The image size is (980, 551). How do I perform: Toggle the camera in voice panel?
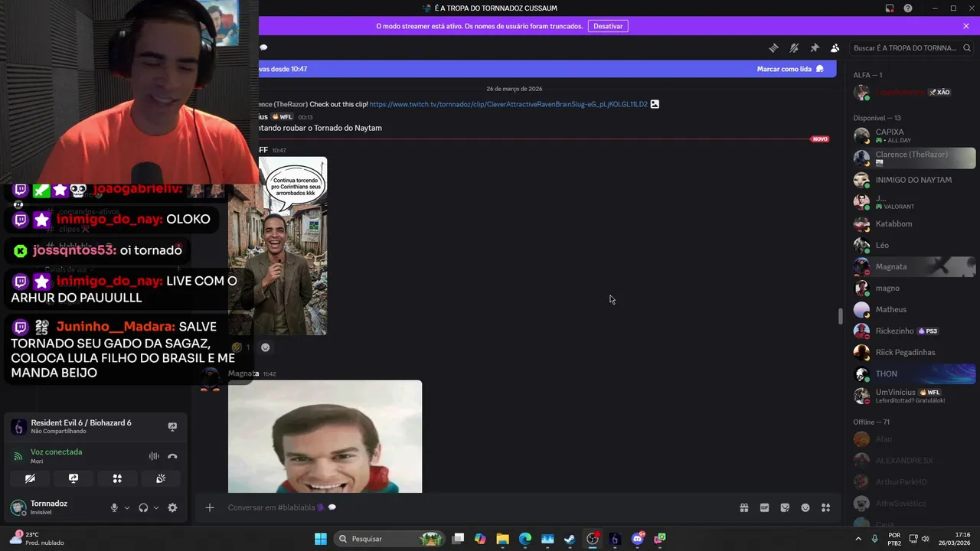coord(30,478)
